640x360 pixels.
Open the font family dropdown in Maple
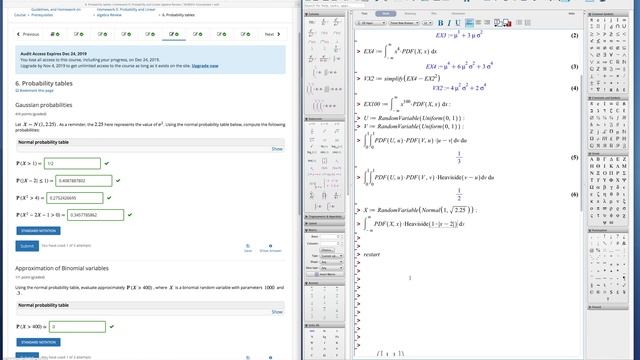coord(404,23)
